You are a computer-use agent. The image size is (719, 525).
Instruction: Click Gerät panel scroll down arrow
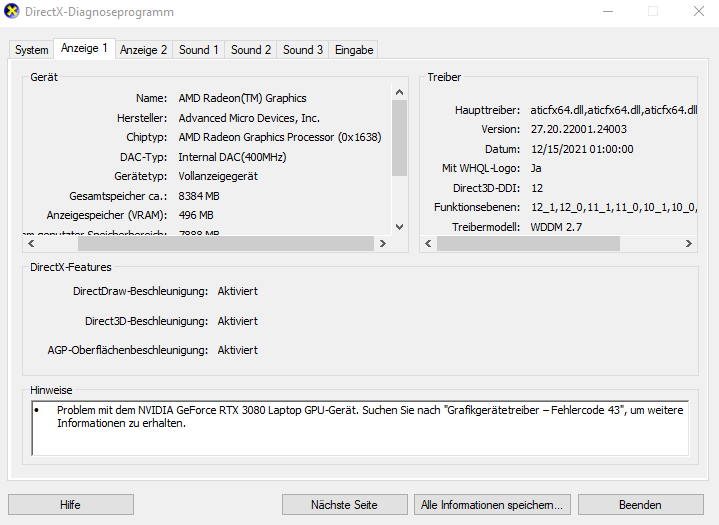pyautogui.click(x=399, y=227)
